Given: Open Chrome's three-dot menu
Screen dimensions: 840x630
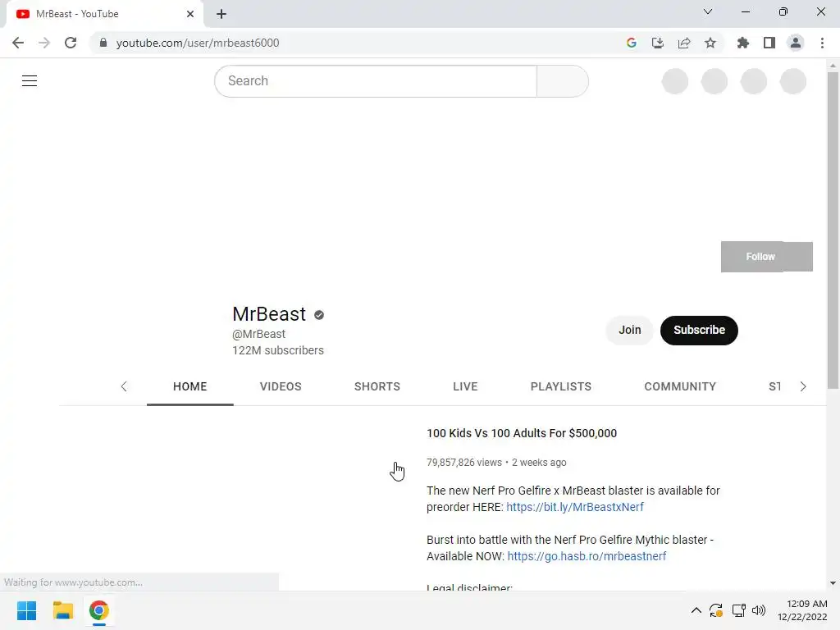Looking at the screenshot, I should 822,43.
